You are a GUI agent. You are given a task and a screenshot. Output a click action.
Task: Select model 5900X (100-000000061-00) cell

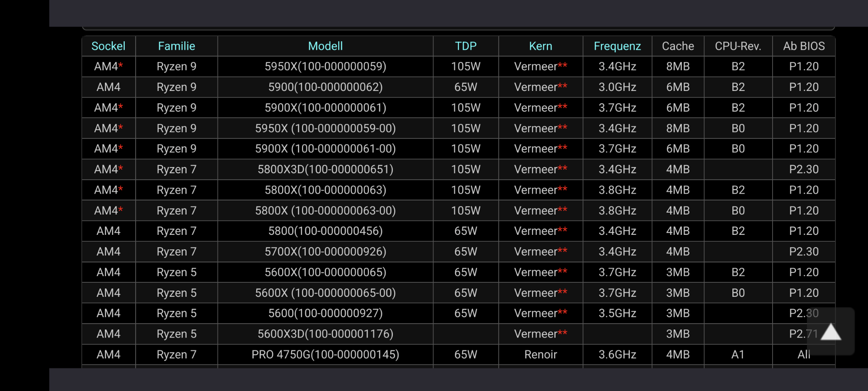coord(325,149)
